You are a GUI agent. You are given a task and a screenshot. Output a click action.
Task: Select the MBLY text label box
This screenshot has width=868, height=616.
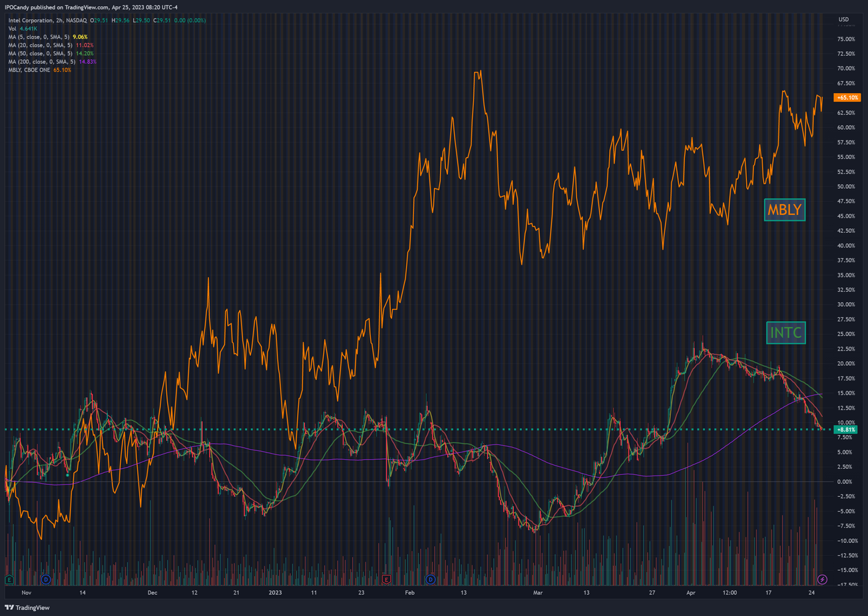coord(785,210)
